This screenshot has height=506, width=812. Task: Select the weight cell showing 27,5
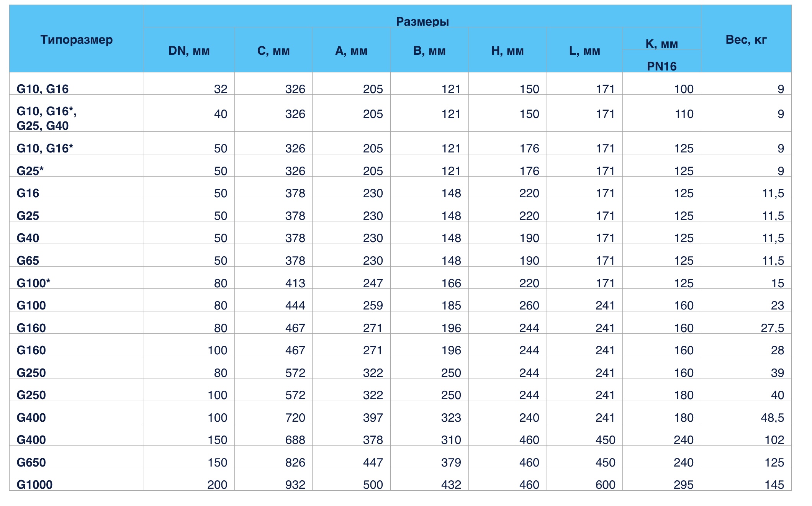coord(772,328)
